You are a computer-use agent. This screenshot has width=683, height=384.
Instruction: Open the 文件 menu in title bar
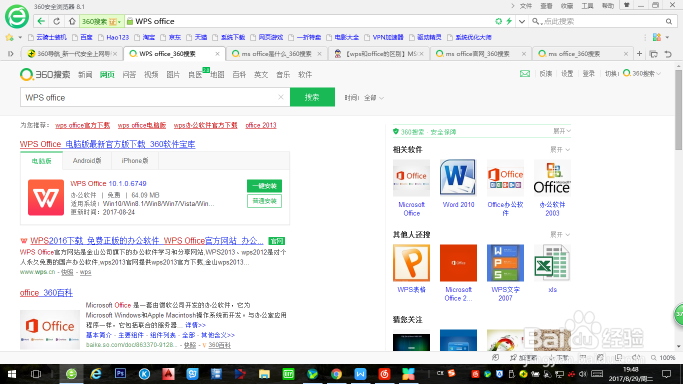[x=526, y=6]
